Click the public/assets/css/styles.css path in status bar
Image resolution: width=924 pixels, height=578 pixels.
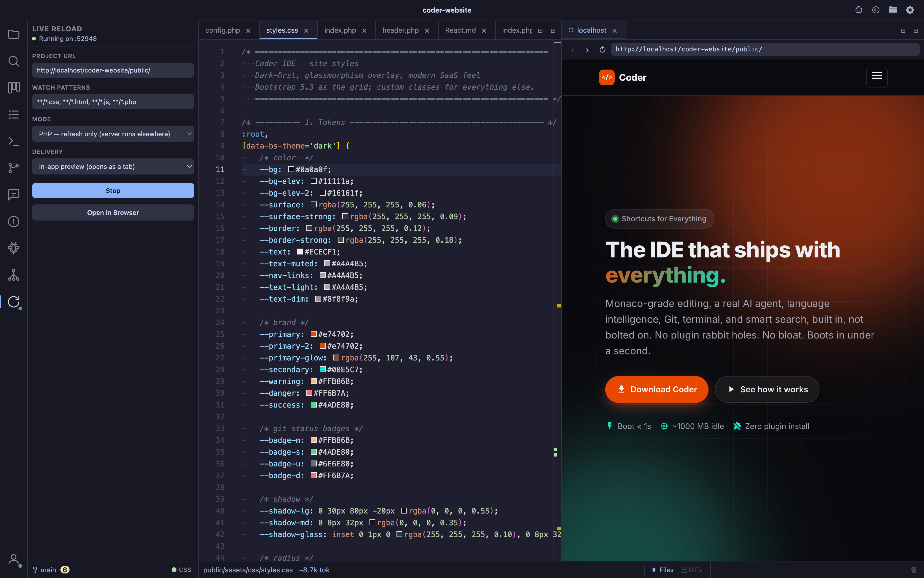pos(248,570)
